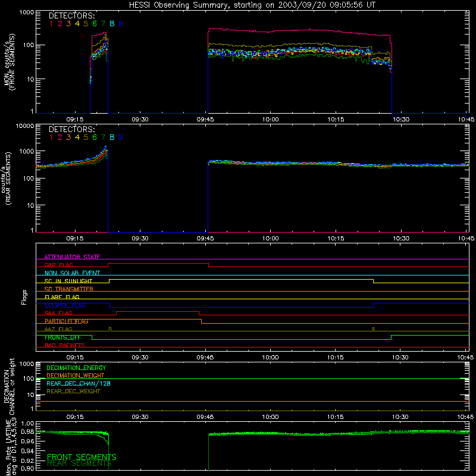This screenshot has height=476, width=476.
Task: Click the SC_TRANSMITTER flag label
Action: (68, 289)
